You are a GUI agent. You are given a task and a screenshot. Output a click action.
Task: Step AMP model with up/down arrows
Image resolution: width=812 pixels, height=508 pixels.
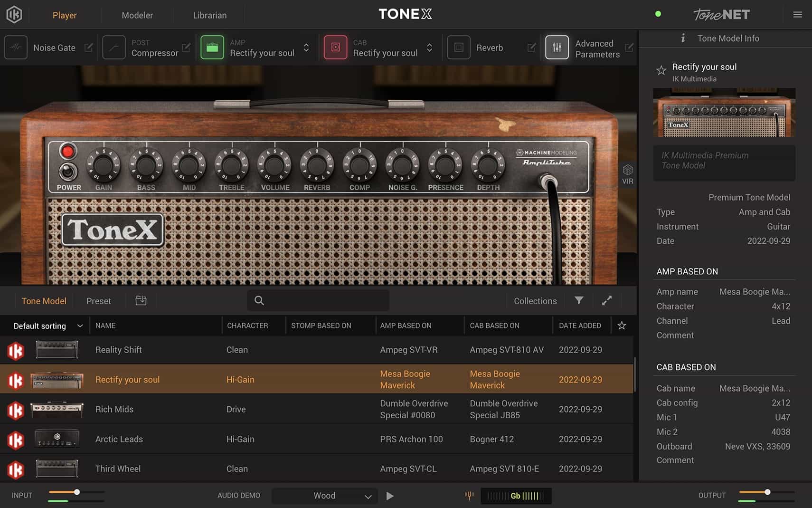(306, 48)
